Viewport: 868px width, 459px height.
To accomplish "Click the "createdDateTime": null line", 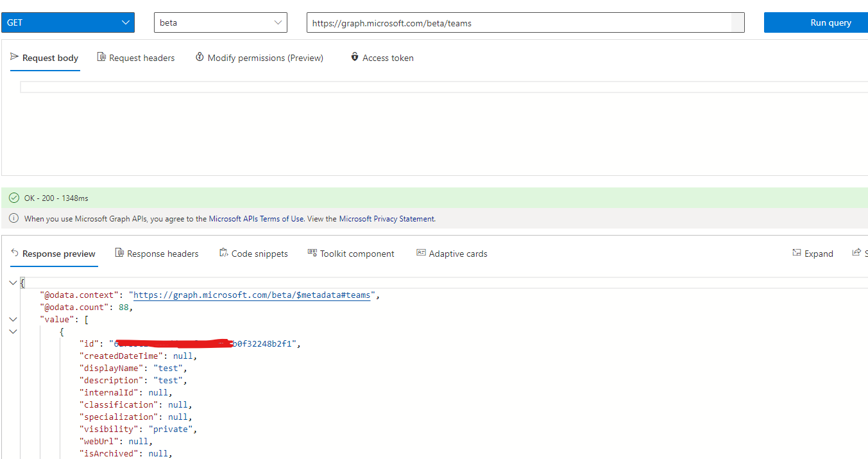I will [x=138, y=356].
